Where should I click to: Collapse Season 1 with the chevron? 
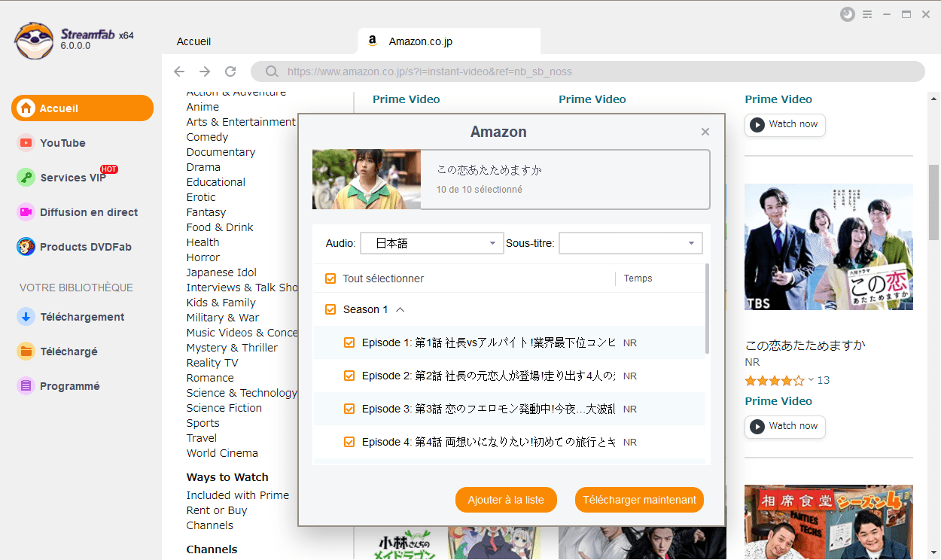coord(400,309)
